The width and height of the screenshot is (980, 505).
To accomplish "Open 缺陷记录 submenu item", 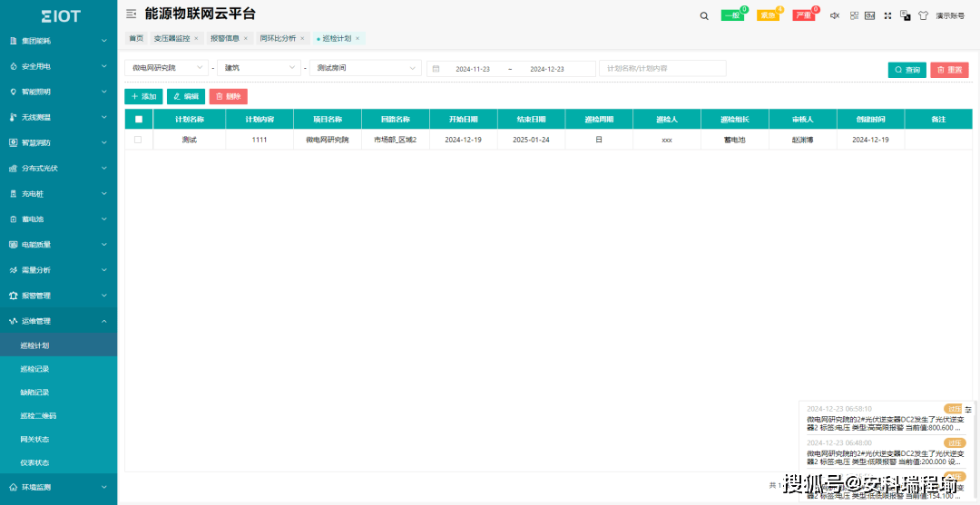I will (x=34, y=393).
